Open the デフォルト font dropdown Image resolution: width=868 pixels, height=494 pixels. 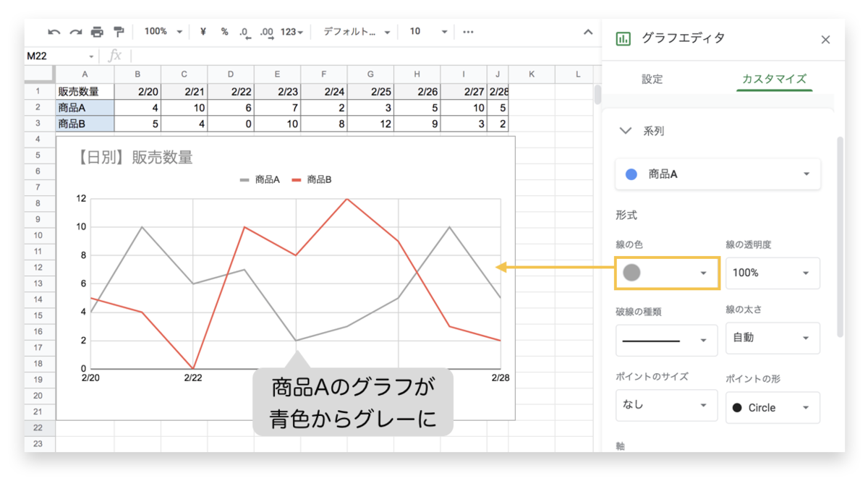tap(357, 32)
